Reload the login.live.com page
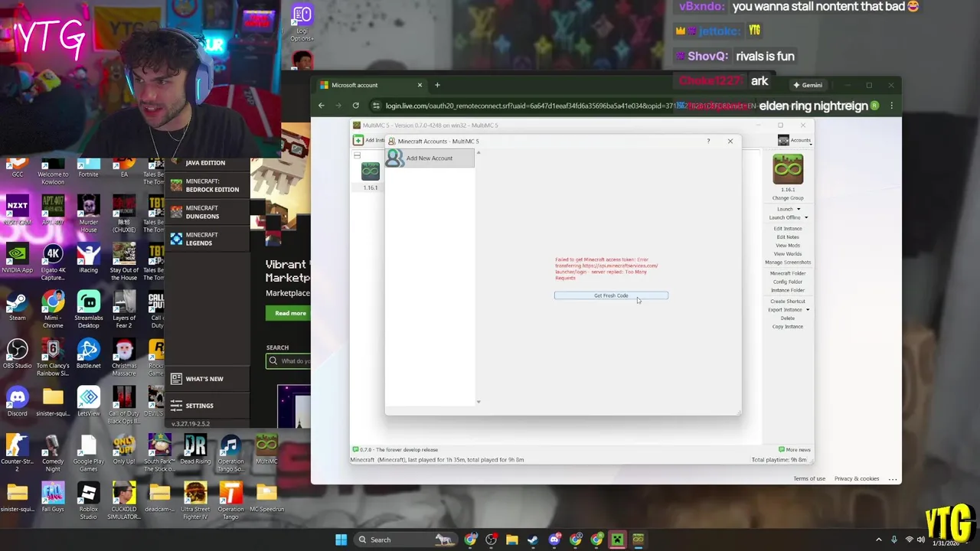980x551 pixels. [356, 106]
